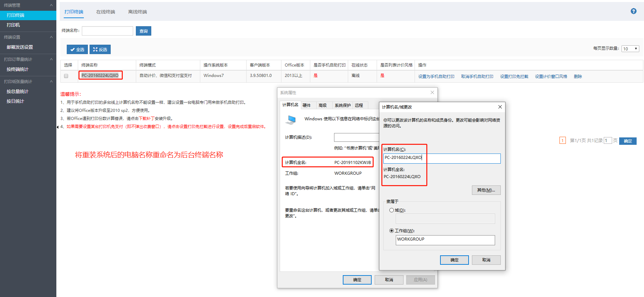Click the page number jump field
Viewport: 644px width, 297px height.
click(608, 140)
